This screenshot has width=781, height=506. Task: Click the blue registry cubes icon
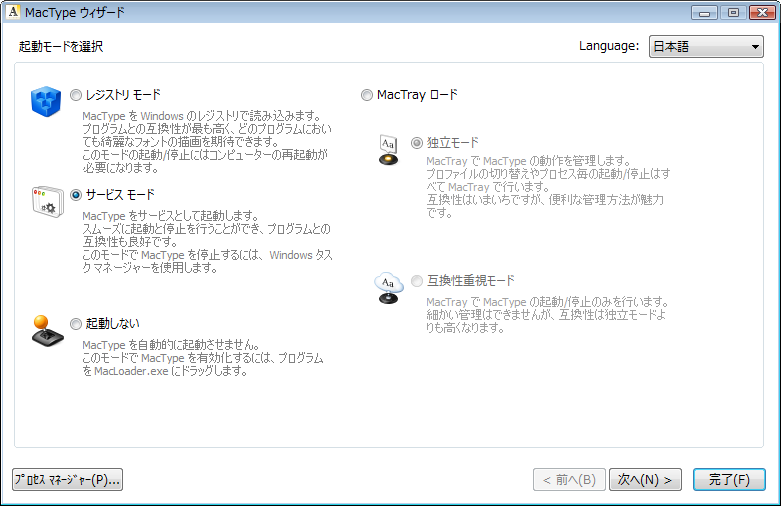[46, 101]
